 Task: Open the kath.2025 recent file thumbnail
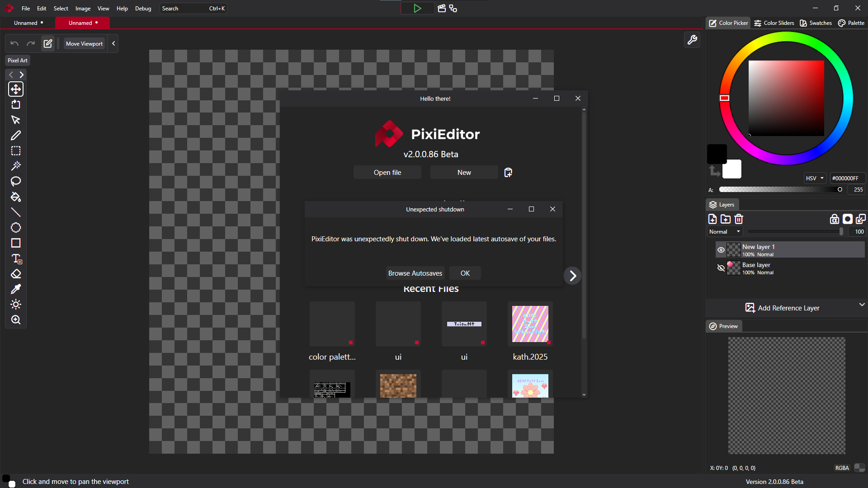tap(530, 324)
